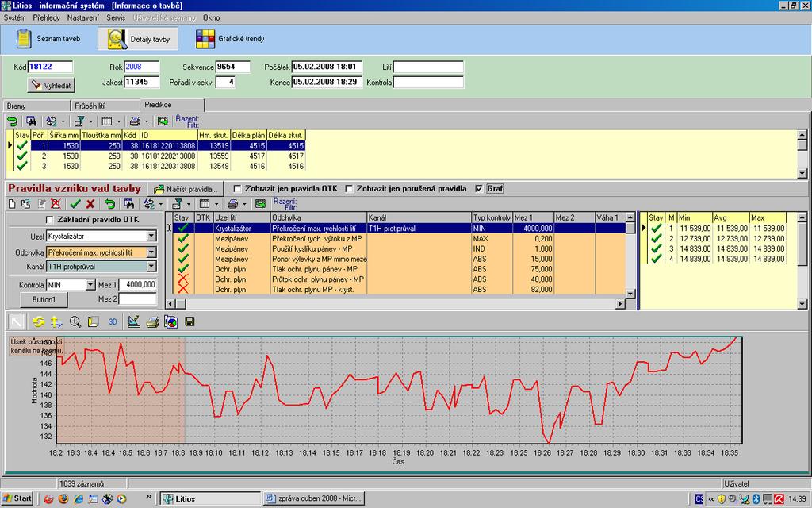This screenshot has height=508, width=812.
Task: Open the Windows Start menu
Action: pos(17,498)
